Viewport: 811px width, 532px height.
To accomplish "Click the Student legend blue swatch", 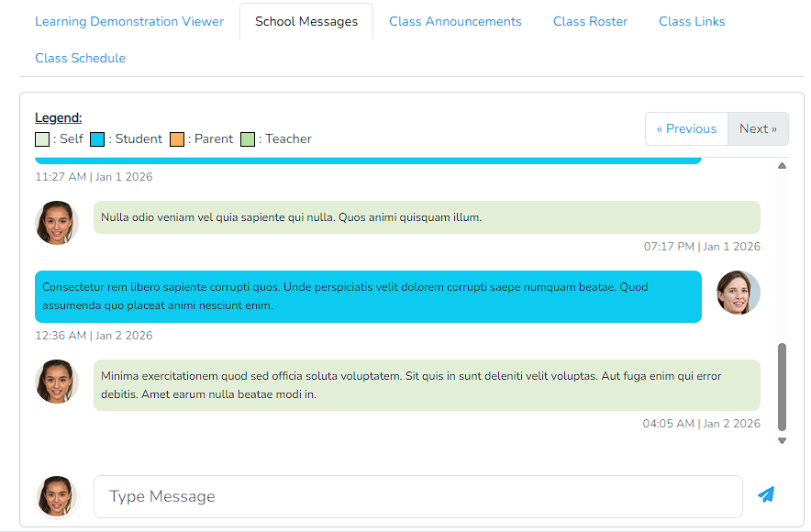I will (97, 139).
